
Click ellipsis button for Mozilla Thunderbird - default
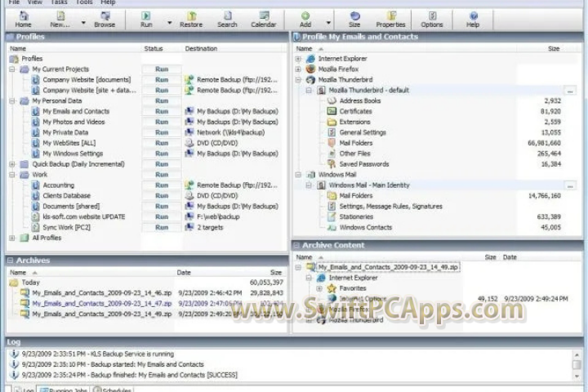pyautogui.click(x=570, y=91)
